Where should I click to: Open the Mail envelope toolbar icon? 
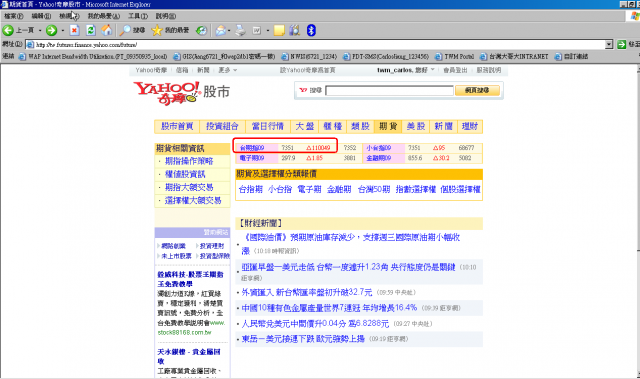(x=220, y=30)
